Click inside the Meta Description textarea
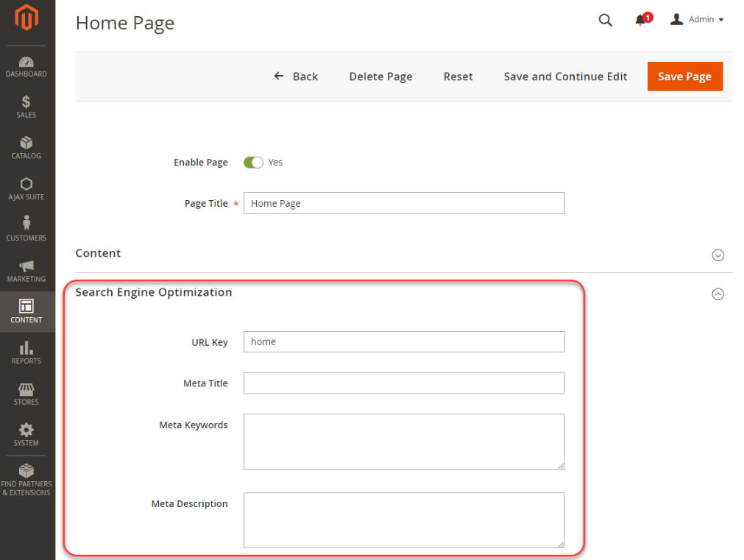The image size is (744, 560). [x=404, y=520]
